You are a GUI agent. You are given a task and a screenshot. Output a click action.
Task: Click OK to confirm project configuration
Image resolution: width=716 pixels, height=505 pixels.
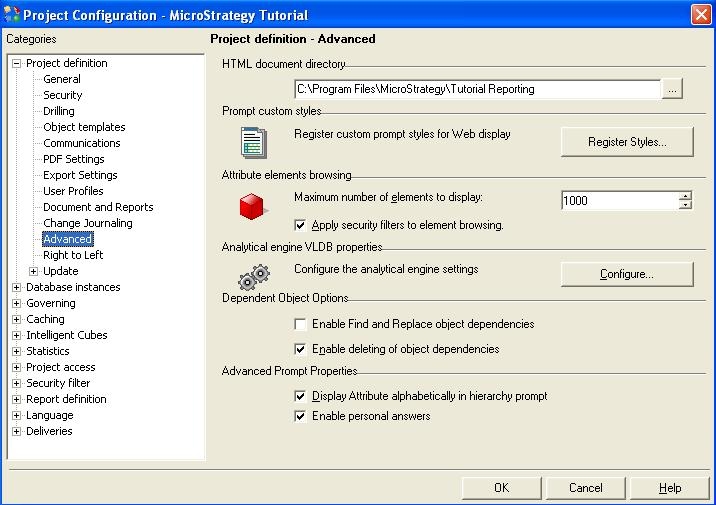click(501, 488)
